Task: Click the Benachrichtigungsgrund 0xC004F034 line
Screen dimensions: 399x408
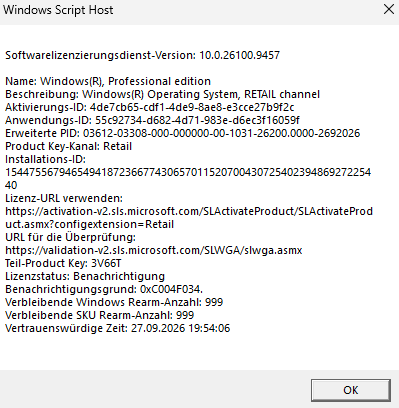Action: click(x=104, y=289)
